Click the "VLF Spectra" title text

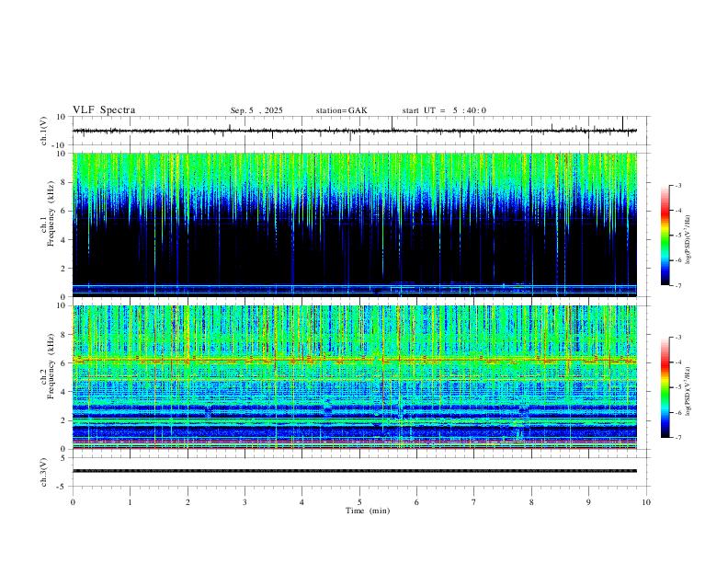(104, 110)
